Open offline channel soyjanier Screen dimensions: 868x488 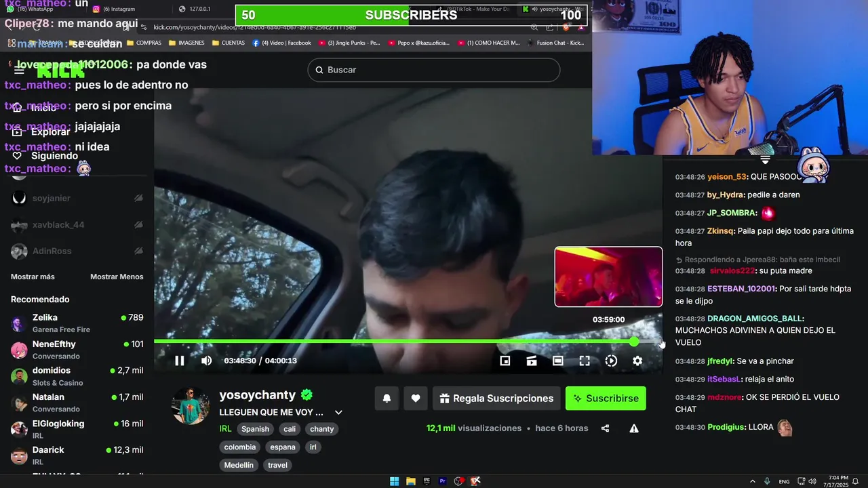coord(77,198)
